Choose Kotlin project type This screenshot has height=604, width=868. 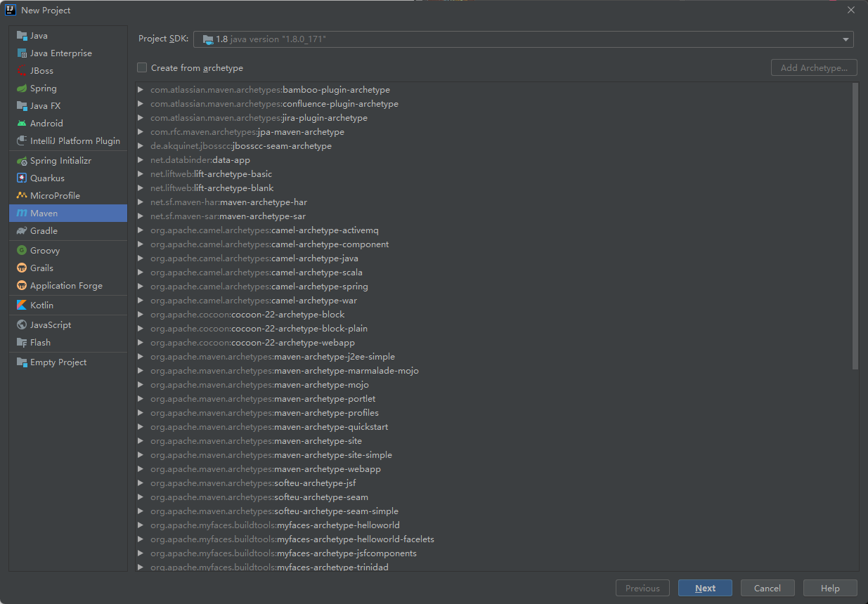coord(68,306)
